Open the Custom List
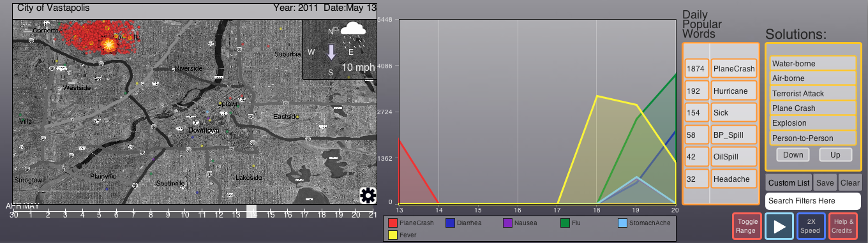Screen dimensions: 868x243 (x=789, y=182)
